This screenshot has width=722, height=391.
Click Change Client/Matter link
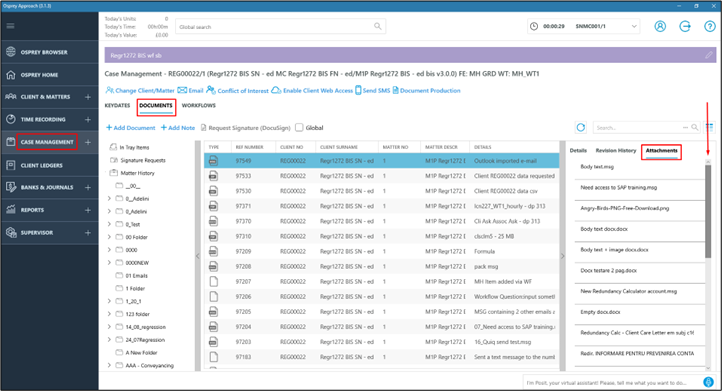click(140, 90)
